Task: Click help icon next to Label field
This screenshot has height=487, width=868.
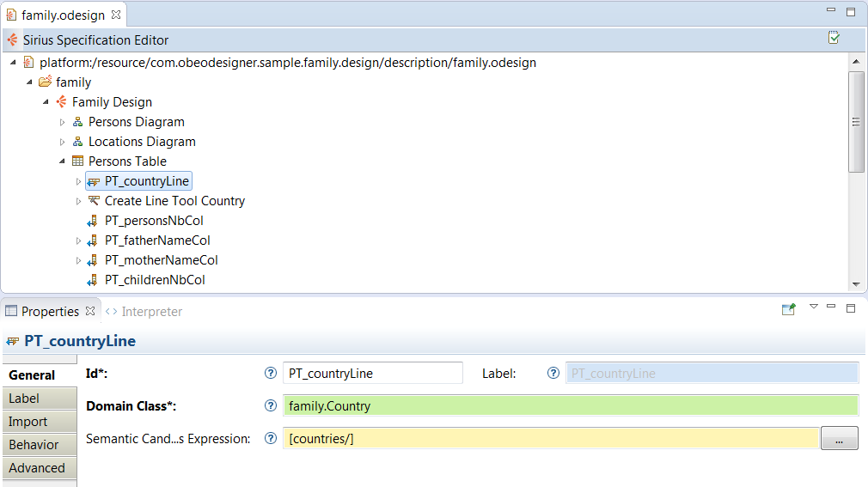Action: tap(553, 373)
